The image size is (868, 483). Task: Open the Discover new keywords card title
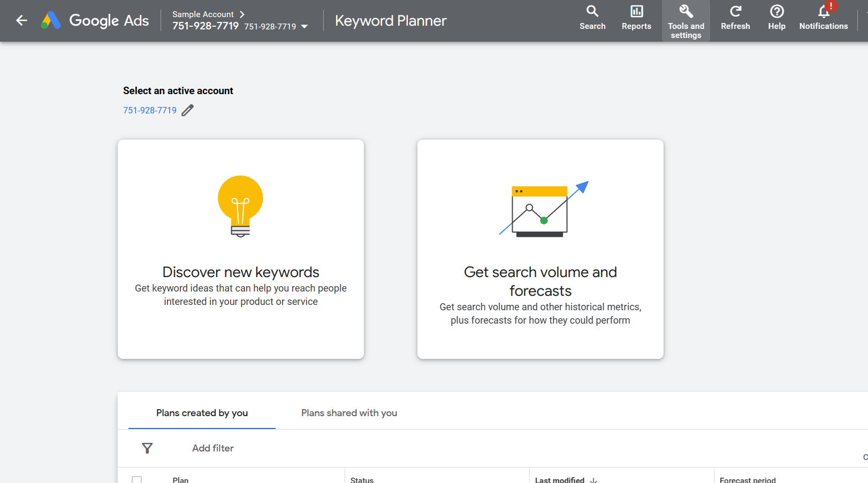241,272
